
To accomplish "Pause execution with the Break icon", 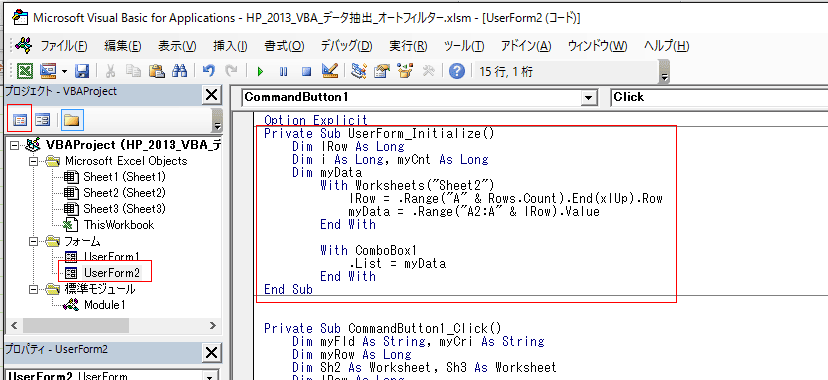I will click(x=284, y=72).
